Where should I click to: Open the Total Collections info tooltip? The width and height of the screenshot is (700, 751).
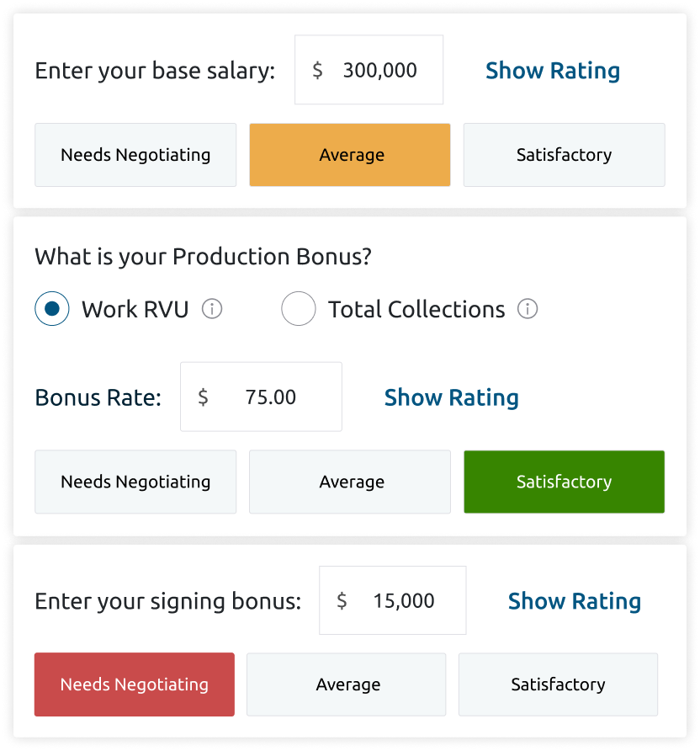(528, 309)
